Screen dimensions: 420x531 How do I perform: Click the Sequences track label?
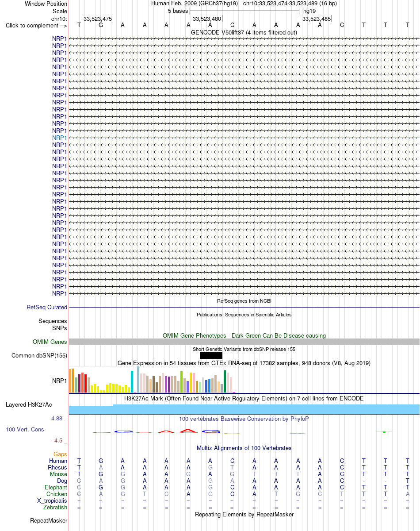pyautogui.click(x=53, y=321)
